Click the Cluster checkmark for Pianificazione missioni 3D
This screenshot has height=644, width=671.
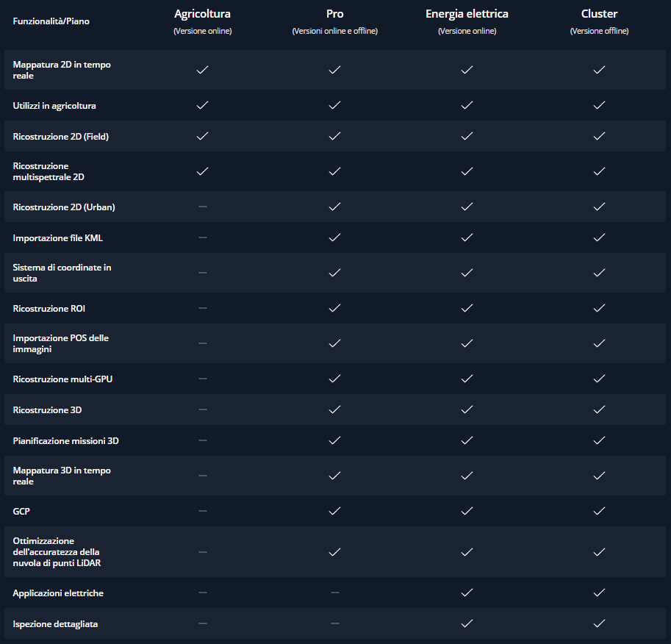tap(599, 440)
